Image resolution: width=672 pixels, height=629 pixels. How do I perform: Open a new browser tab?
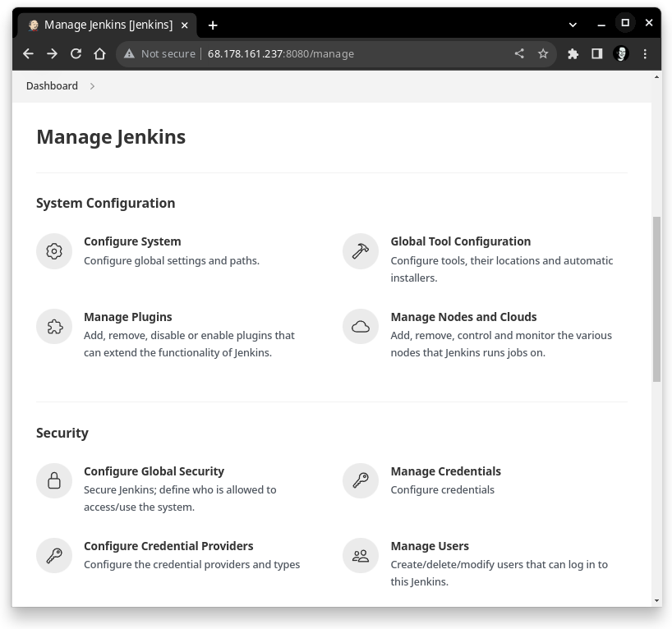(213, 25)
